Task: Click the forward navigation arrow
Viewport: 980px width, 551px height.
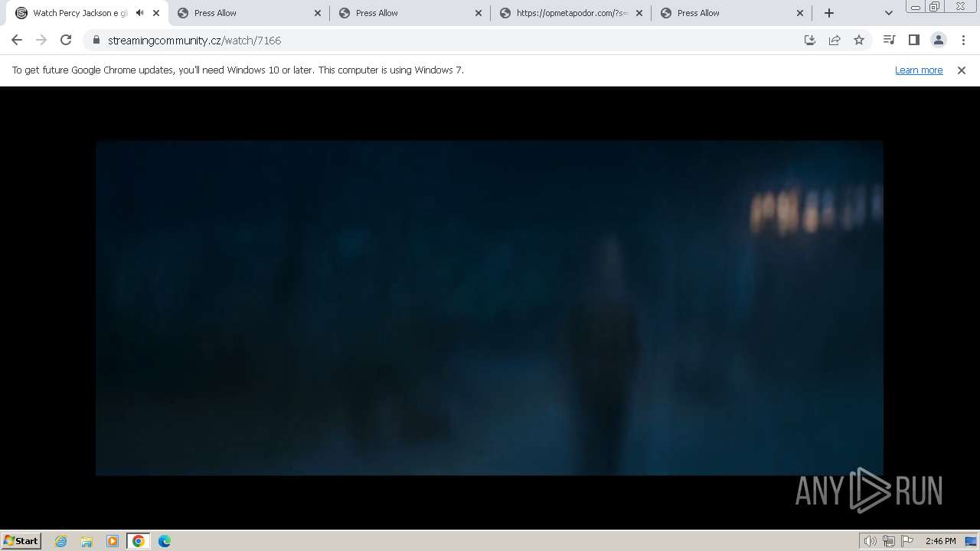Action: click(41, 40)
